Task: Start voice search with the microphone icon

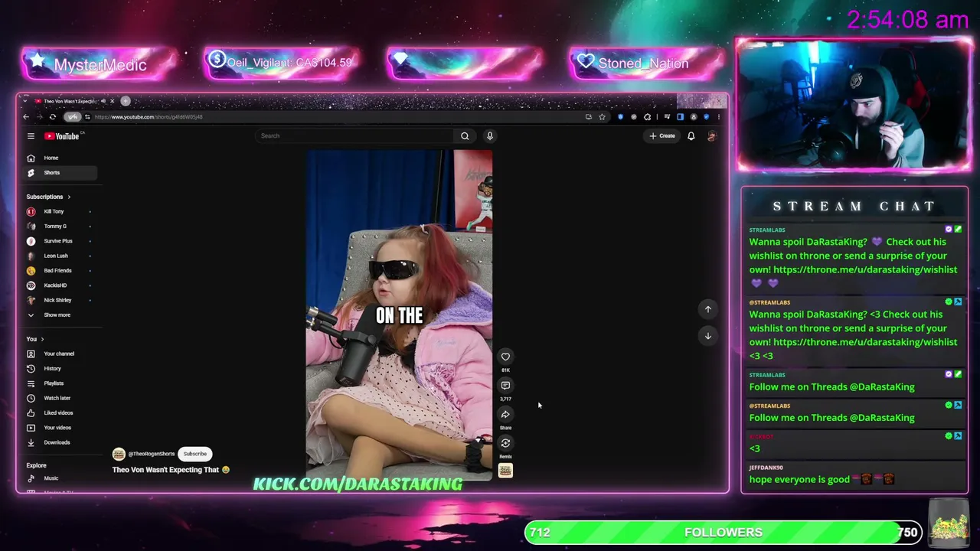Action: [490, 136]
